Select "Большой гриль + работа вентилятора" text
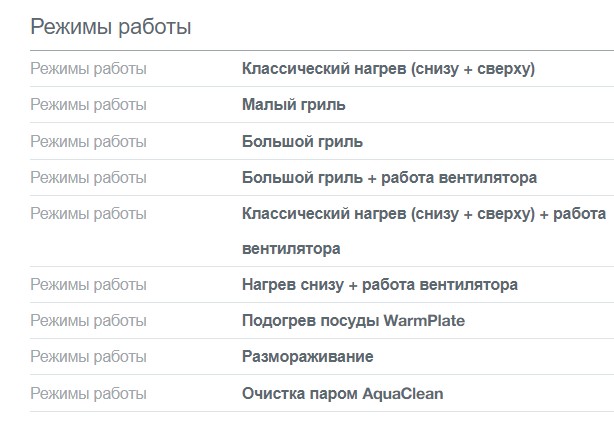 [389, 177]
